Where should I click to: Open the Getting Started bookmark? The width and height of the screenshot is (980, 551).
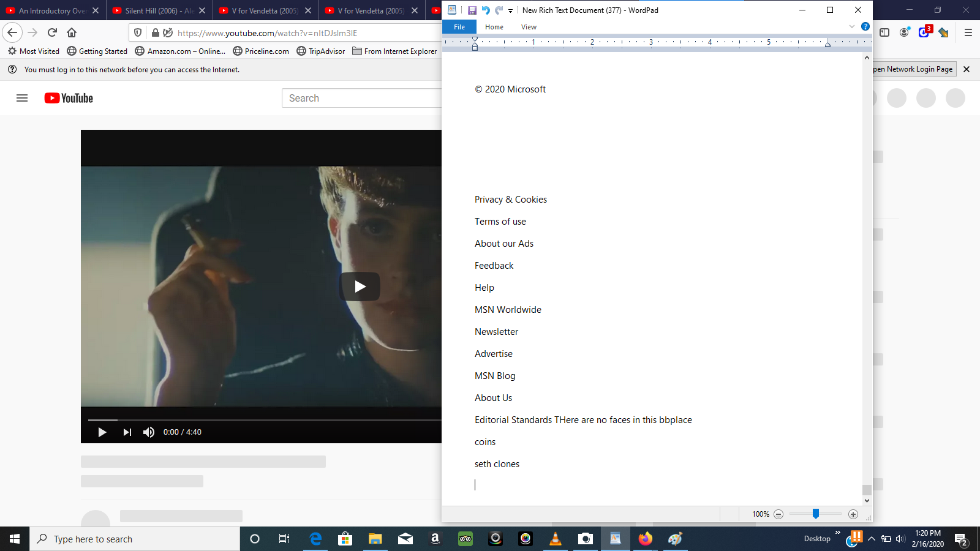pos(97,51)
